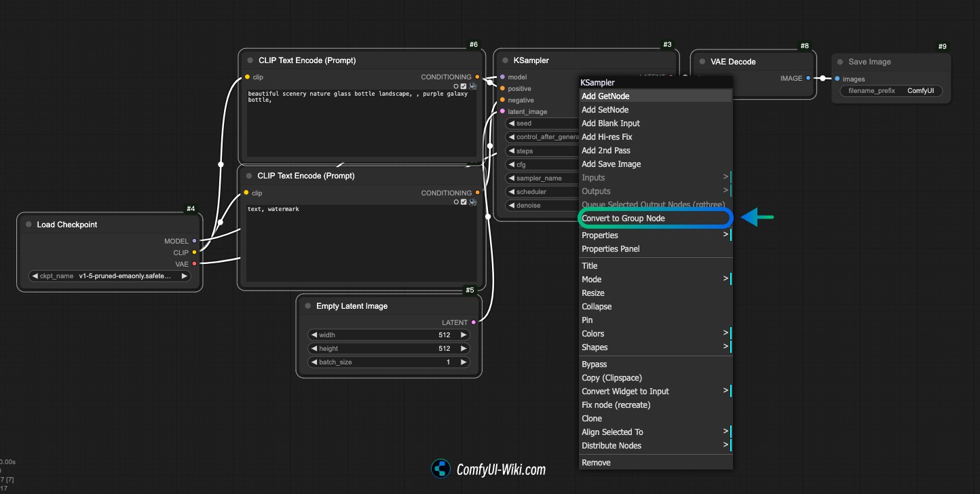Viewport: 980px width, 494px height.
Task: Expand the Distribute Nodes submenu
Action: tap(656, 446)
